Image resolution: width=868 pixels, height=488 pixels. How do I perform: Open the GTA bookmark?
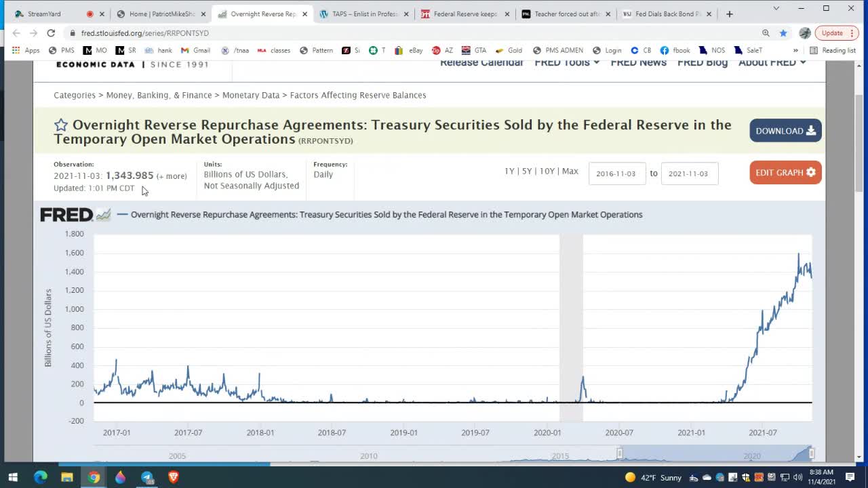tap(474, 50)
